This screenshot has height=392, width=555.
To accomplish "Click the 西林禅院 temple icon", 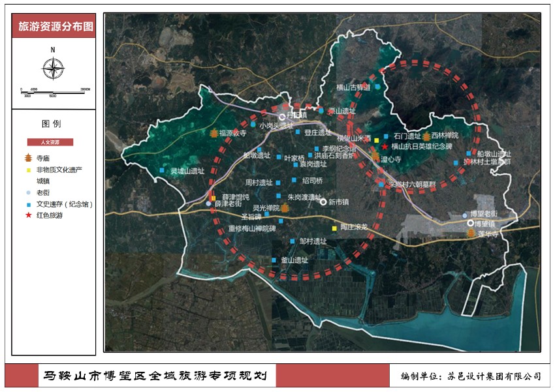I will [427, 136].
